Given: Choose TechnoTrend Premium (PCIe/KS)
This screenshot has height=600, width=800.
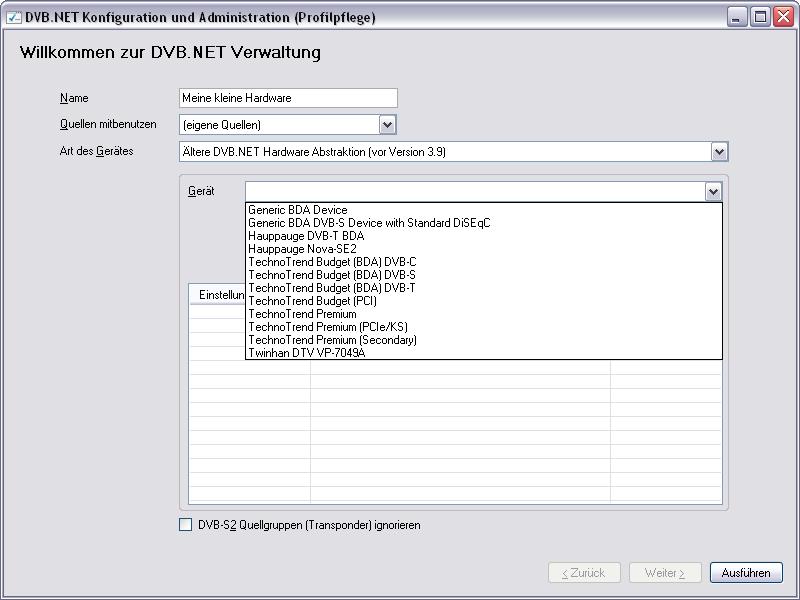Looking at the screenshot, I should pyautogui.click(x=328, y=327).
